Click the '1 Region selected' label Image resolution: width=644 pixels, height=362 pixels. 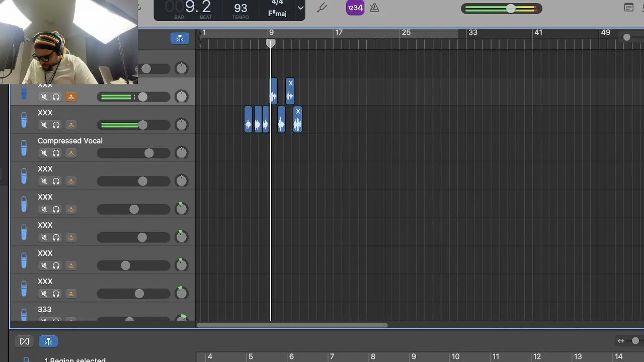pos(75,359)
